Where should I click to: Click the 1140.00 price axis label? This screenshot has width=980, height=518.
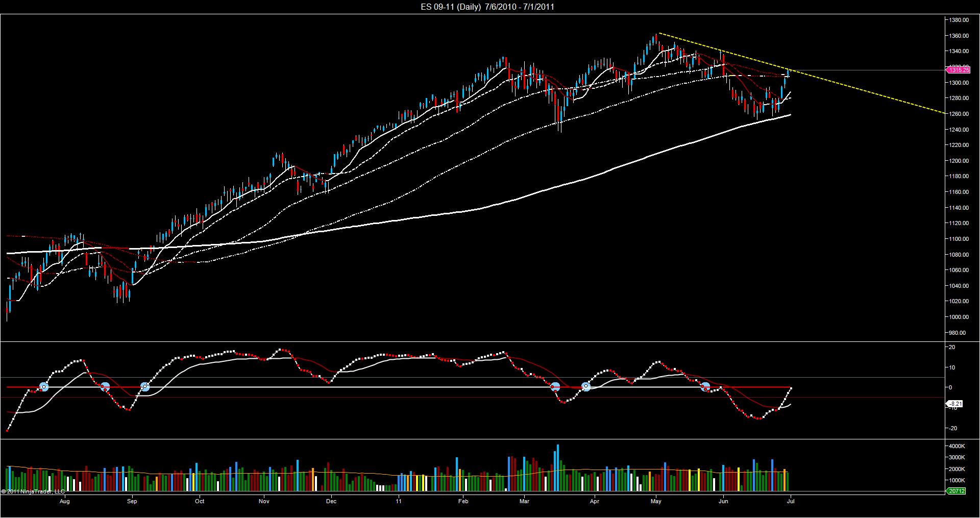[958, 208]
